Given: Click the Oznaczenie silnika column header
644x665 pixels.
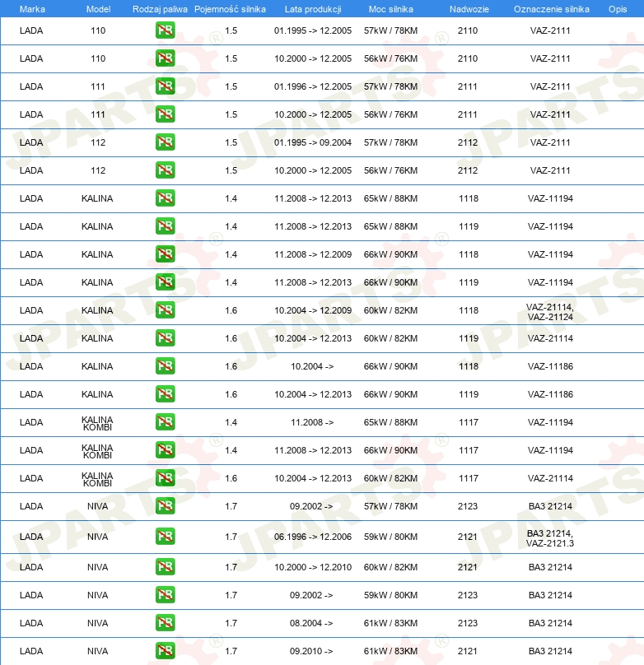Looking at the screenshot, I should pos(552,9).
